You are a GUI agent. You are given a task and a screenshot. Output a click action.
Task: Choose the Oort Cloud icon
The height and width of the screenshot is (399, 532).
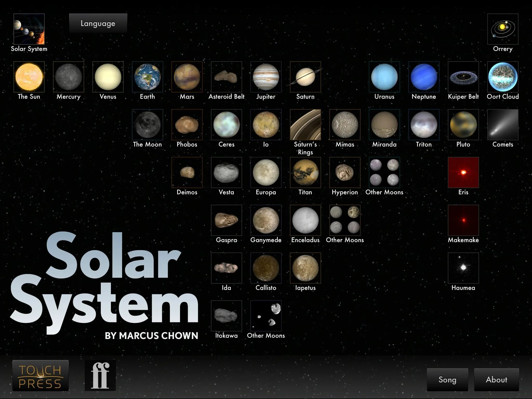point(503,77)
